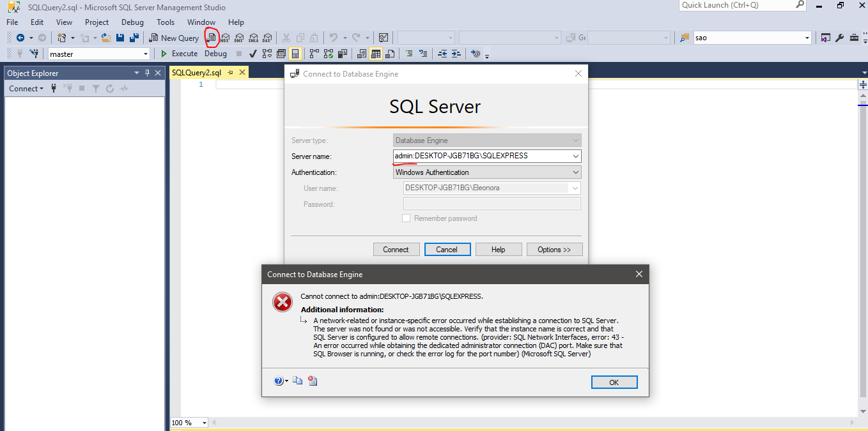Image resolution: width=868 pixels, height=431 pixels.
Task: Click the Increase Indent icon
Action: click(x=456, y=54)
